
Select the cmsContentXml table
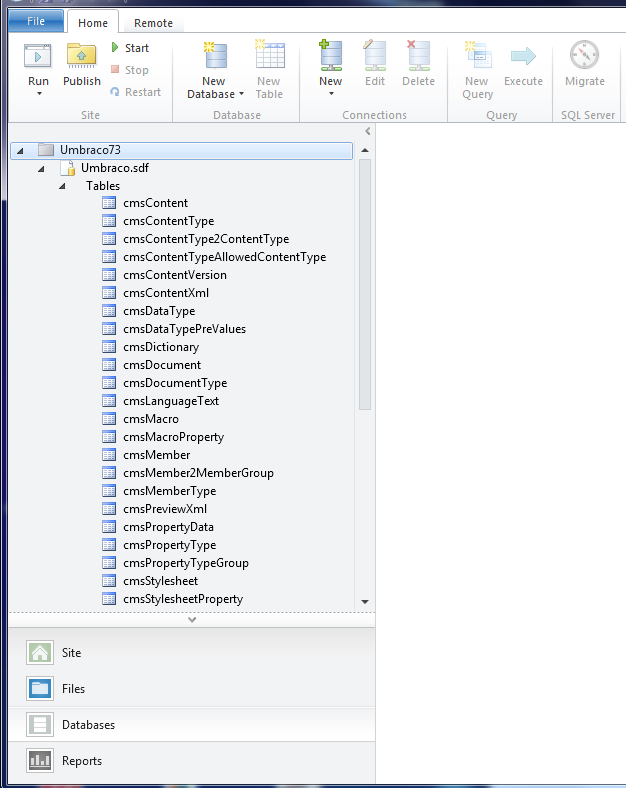[166, 292]
